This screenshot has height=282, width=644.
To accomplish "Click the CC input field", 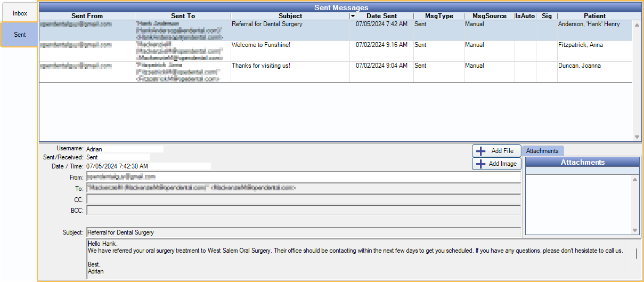I will 303,199.
